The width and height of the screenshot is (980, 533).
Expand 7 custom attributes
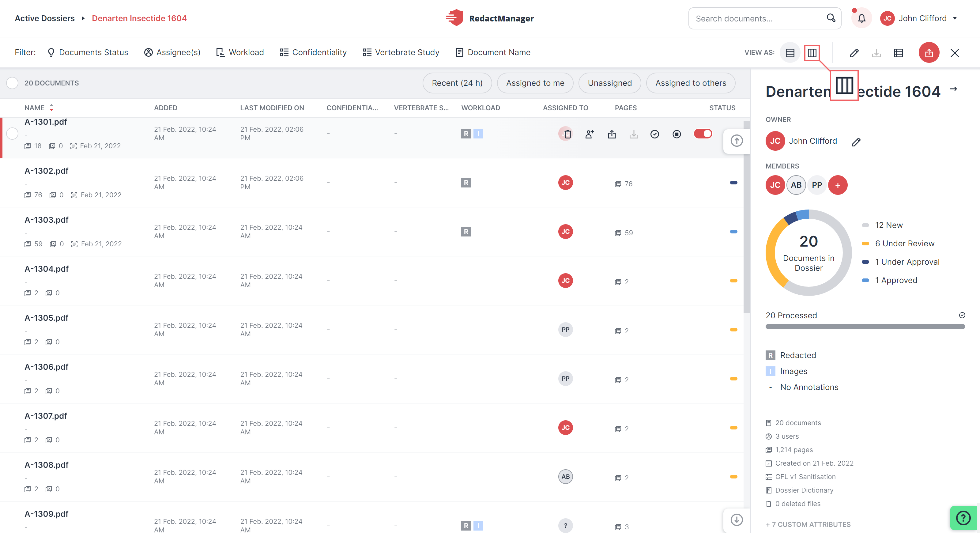(808, 524)
